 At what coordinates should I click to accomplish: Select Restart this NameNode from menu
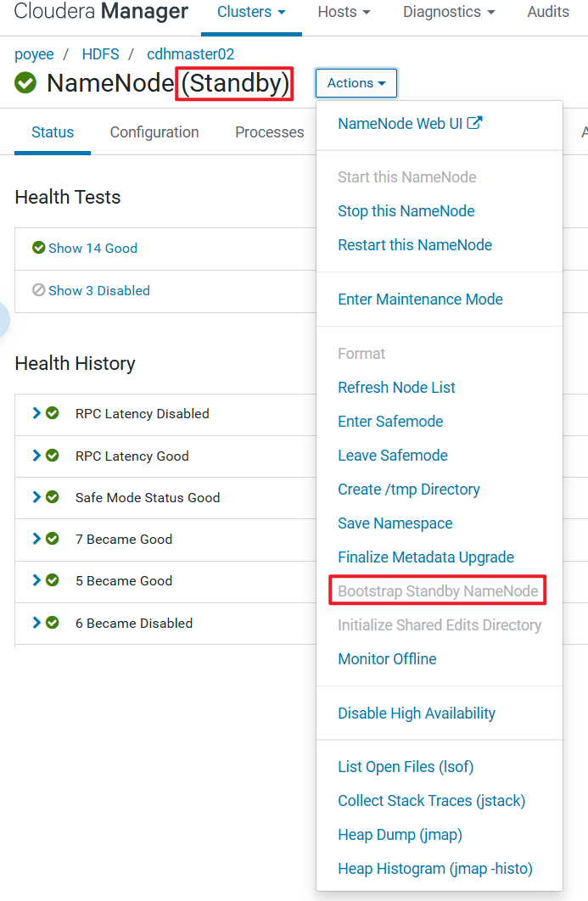[414, 245]
